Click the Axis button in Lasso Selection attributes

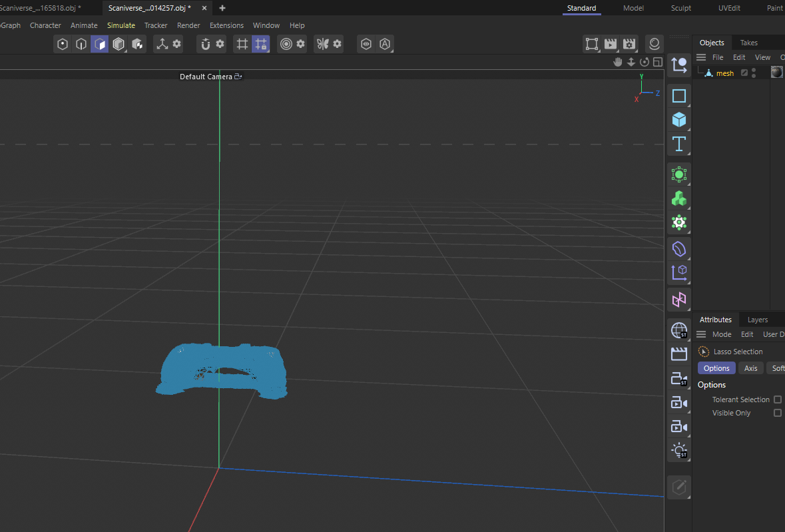coord(751,368)
